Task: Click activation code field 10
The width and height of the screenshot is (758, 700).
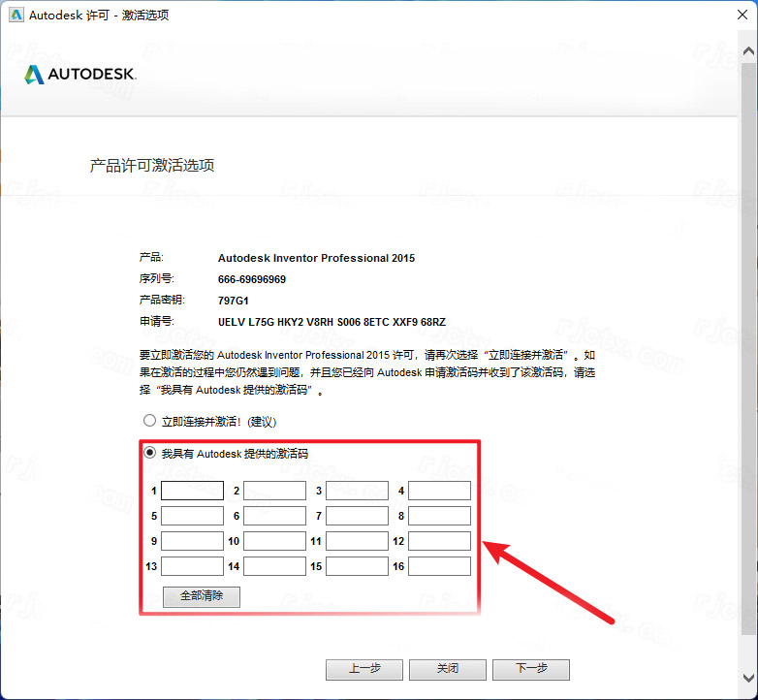Action: coord(274,541)
